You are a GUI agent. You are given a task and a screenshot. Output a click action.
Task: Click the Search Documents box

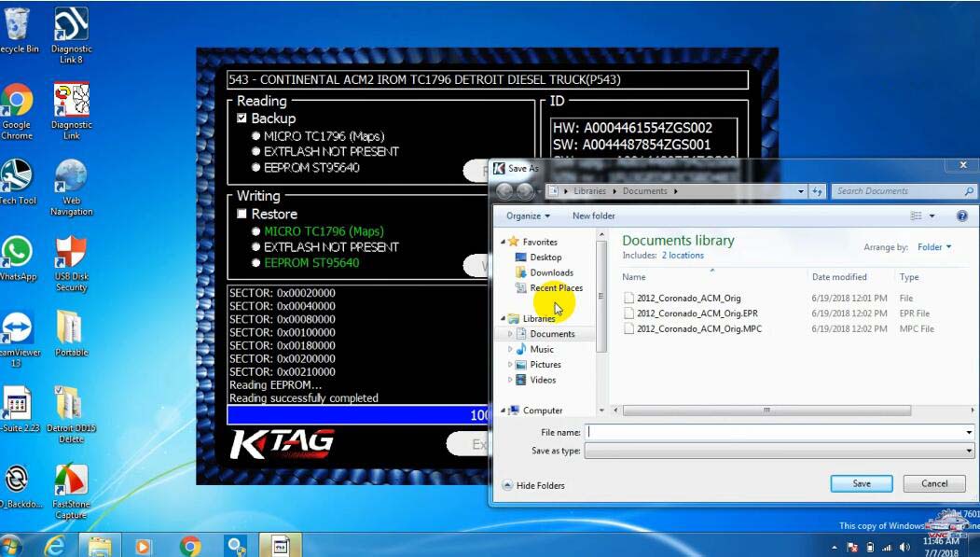(903, 191)
